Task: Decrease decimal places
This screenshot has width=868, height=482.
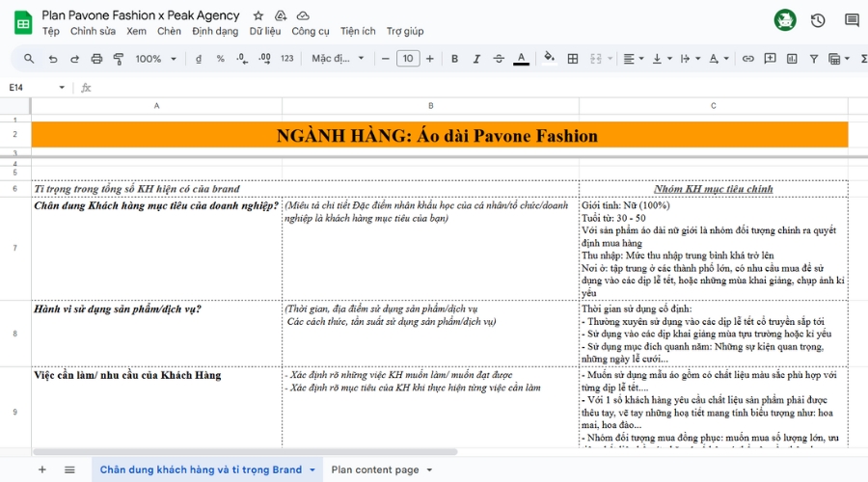Action: [x=242, y=59]
